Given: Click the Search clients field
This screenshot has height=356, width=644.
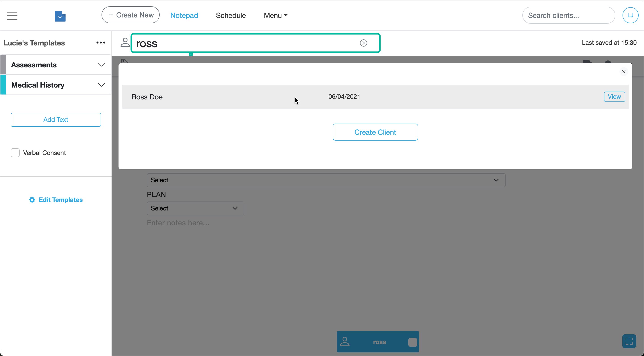Looking at the screenshot, I should (x=568, y=15).
